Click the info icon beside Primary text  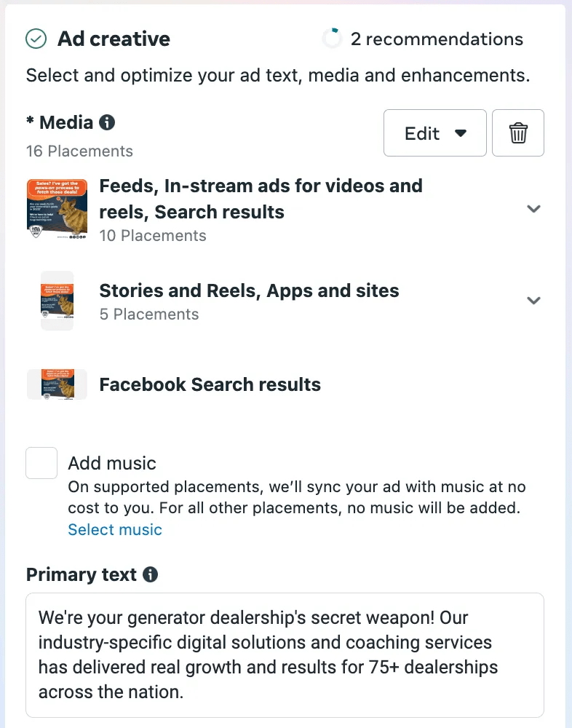tap(151, 574)
